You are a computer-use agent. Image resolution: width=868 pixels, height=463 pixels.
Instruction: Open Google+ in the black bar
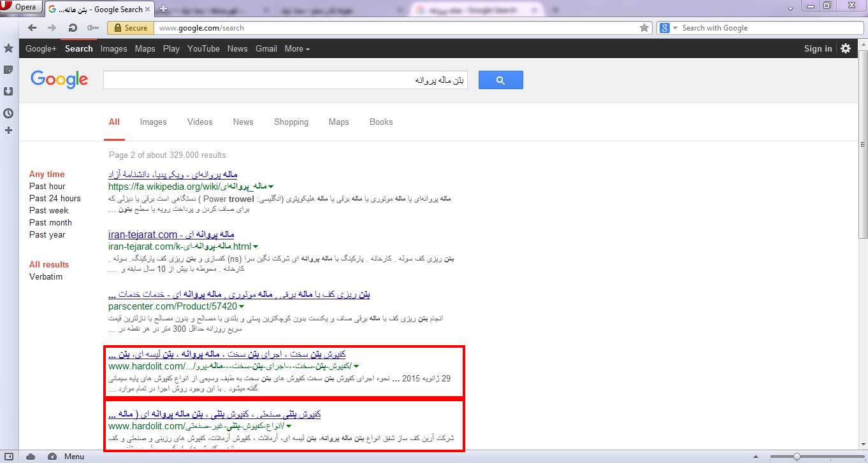tap(41, 48)
